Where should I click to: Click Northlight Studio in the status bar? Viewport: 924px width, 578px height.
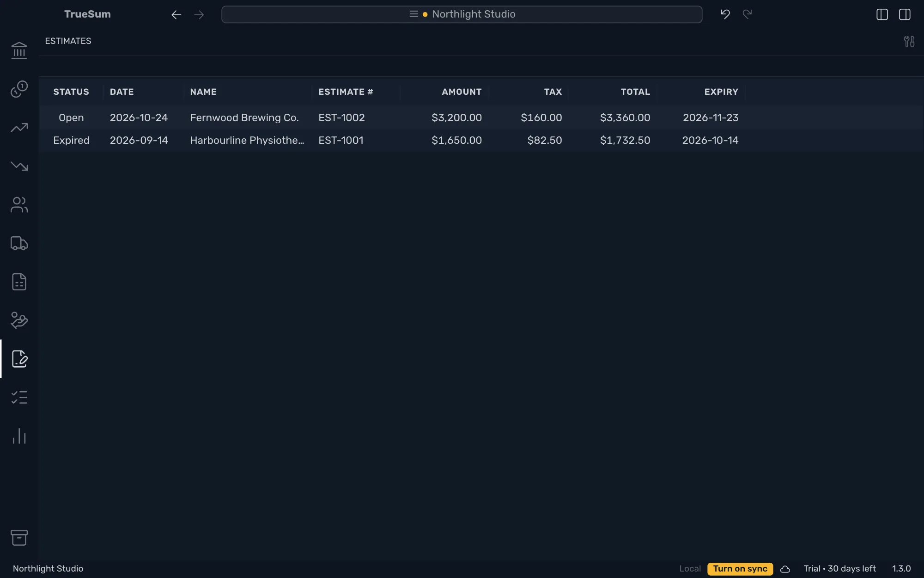48,569
